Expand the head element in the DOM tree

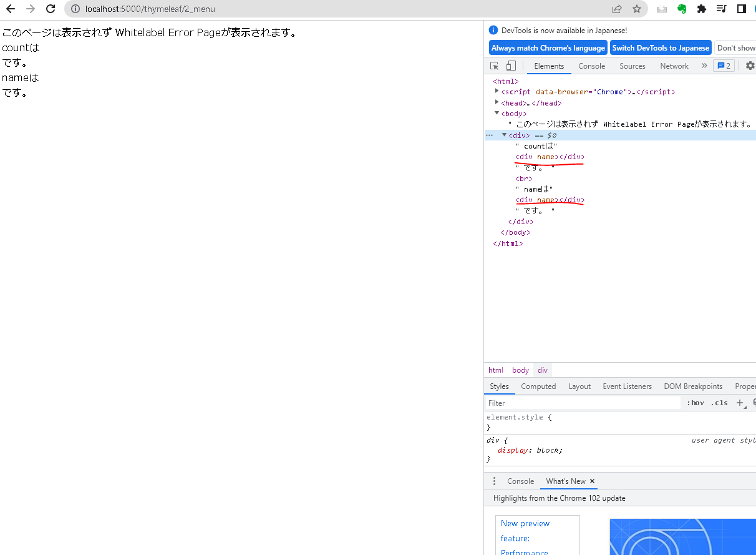point(497,102)
